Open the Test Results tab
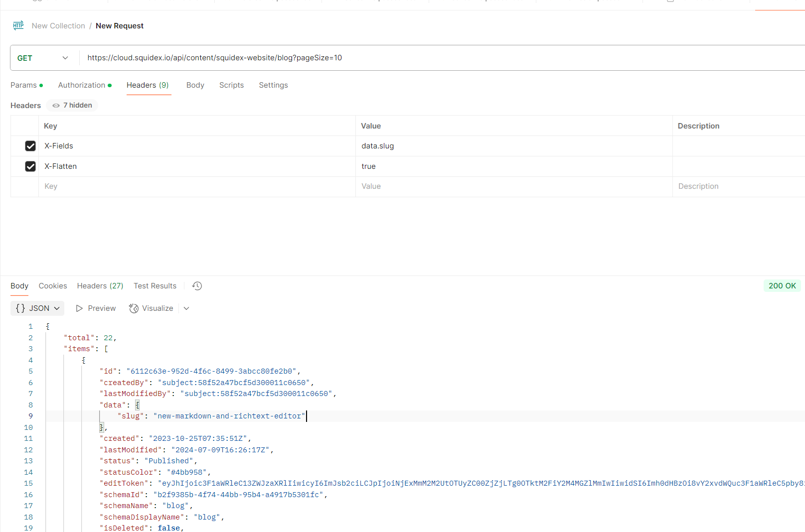The height and width of the screenshot is (532, 805). click(155, 286)
